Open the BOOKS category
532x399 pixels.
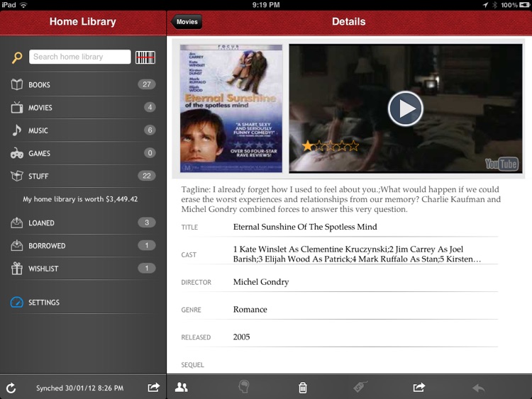(83, 84)
